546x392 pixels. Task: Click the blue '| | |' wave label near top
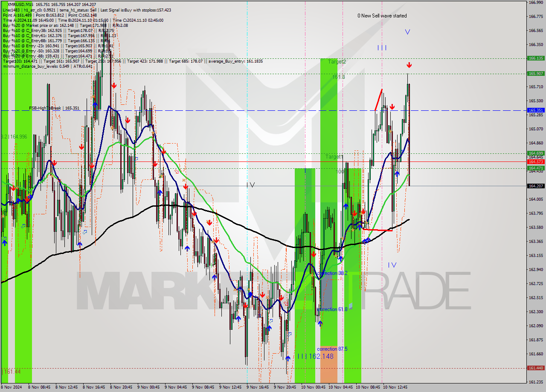click(x=382, y=48)
